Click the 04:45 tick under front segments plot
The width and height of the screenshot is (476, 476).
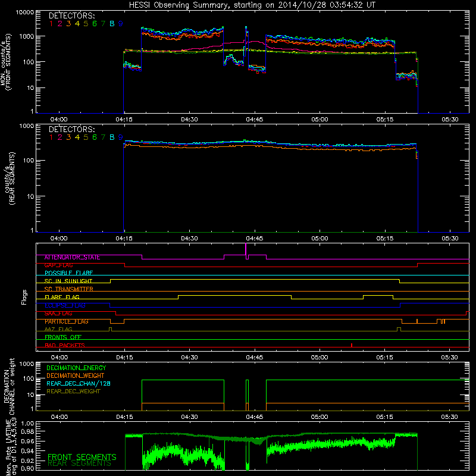[x=255, y=120]
